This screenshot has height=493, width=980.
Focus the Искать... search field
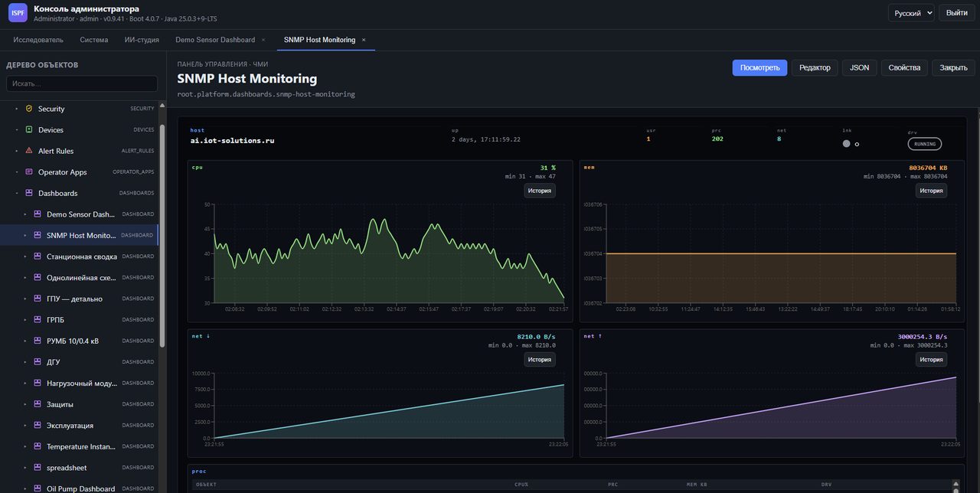point(82,83)
